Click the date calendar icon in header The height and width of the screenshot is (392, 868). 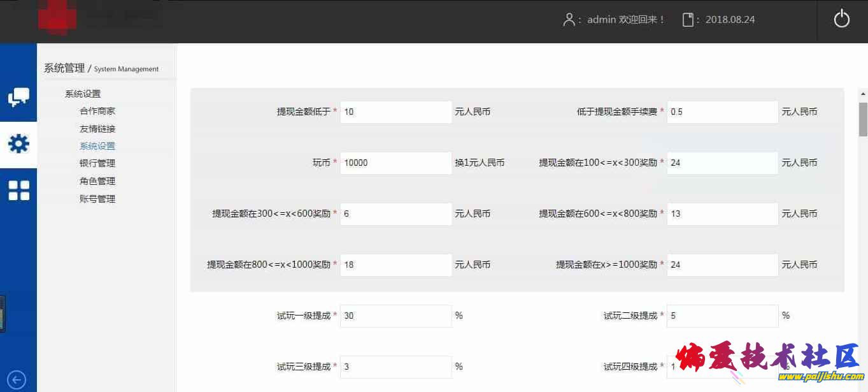pyautogui.click(x=687, y=20)
